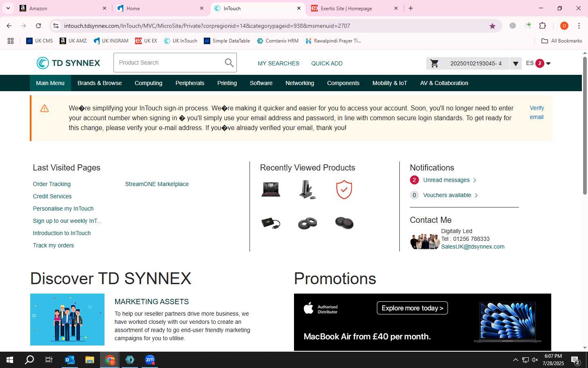Open Zoom from the taskbar
Viewport: 588px width, 368px height.
[x=150, y=360]
